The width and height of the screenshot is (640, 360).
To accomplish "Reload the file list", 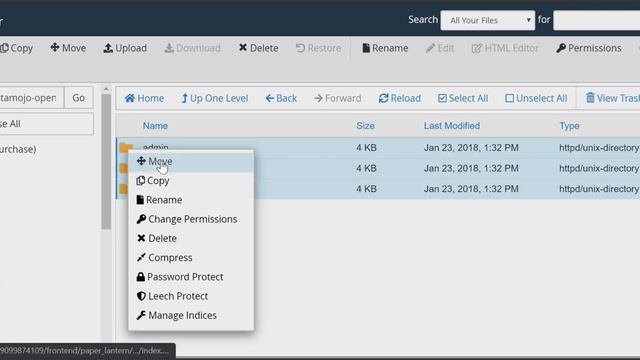I will [x=399, y=98].
